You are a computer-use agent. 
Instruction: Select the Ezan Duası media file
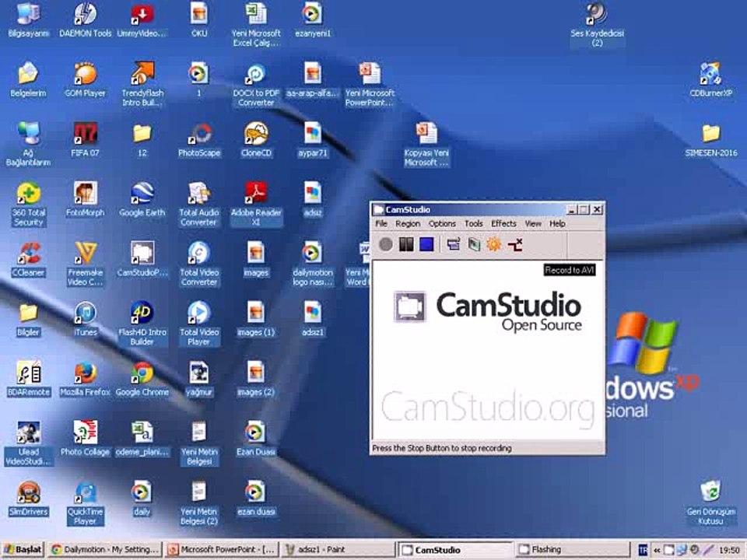tap(256, 439)
